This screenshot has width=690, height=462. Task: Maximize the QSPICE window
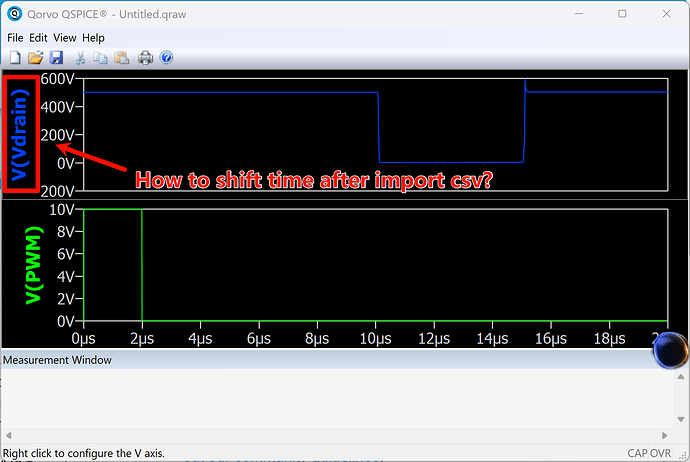(x=622, y=14)
